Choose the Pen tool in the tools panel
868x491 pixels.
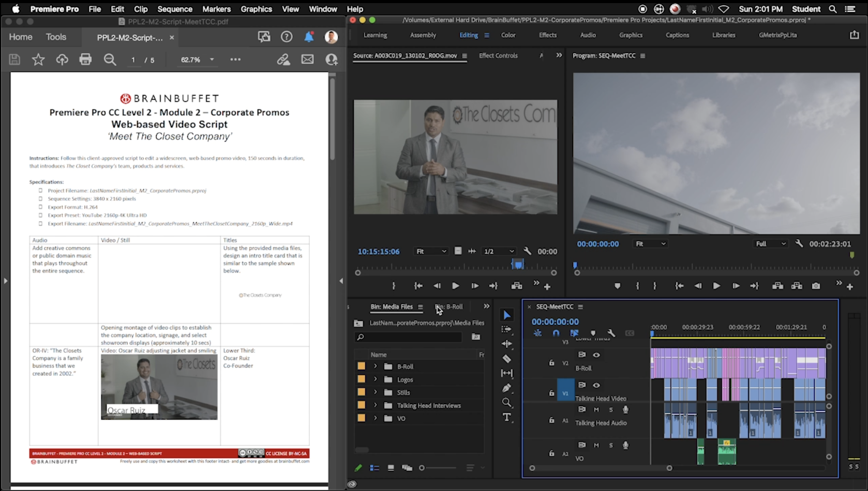click(x=506, y=388)
